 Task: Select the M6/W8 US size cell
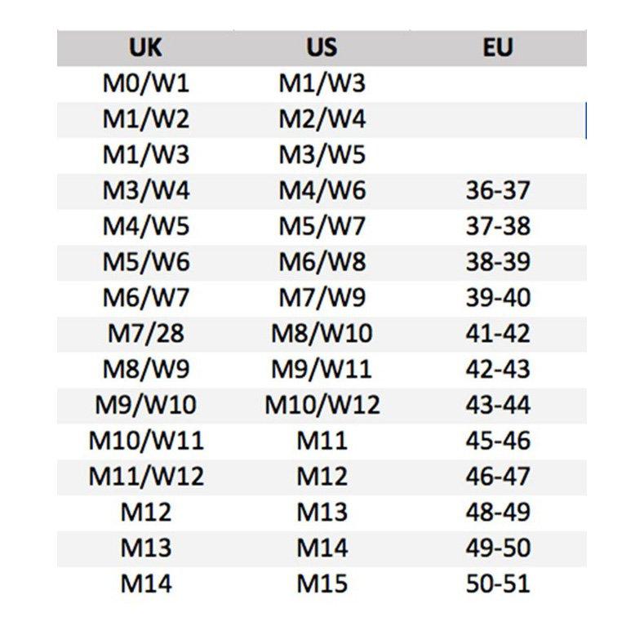pyautogui.click(x=322, y=262)
